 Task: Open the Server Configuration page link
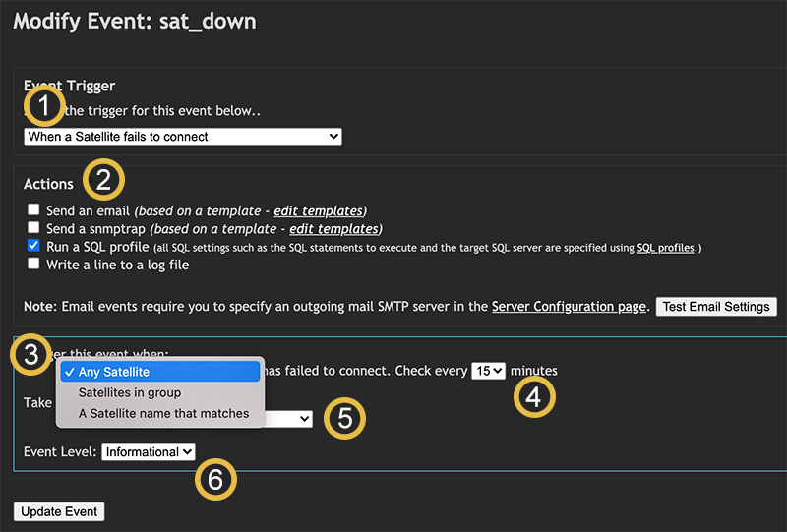pos(569,307)
